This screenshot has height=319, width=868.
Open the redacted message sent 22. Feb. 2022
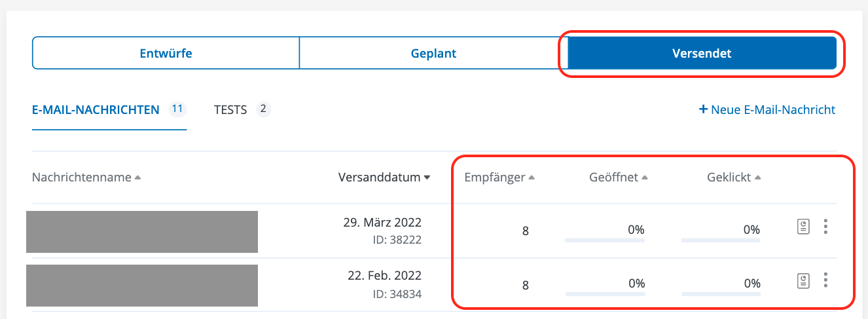tap(142, 286)
